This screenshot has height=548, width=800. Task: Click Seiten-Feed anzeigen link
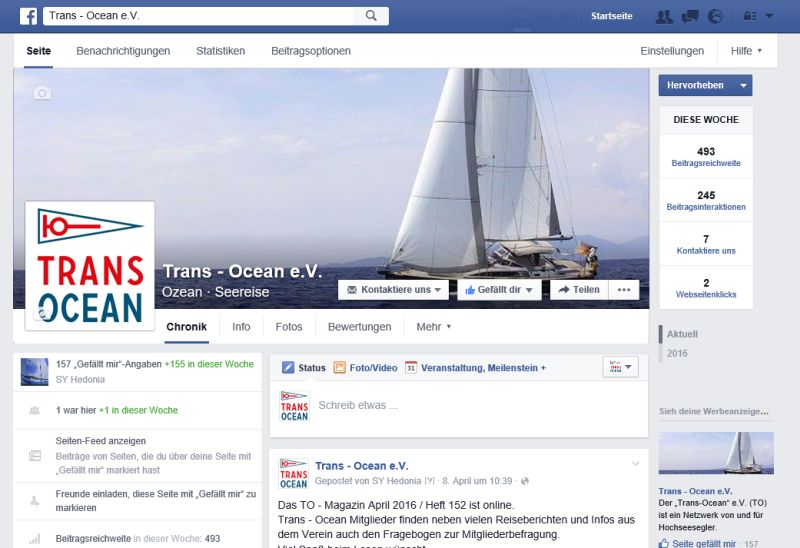pyautogui.click(x=101, y=441)
